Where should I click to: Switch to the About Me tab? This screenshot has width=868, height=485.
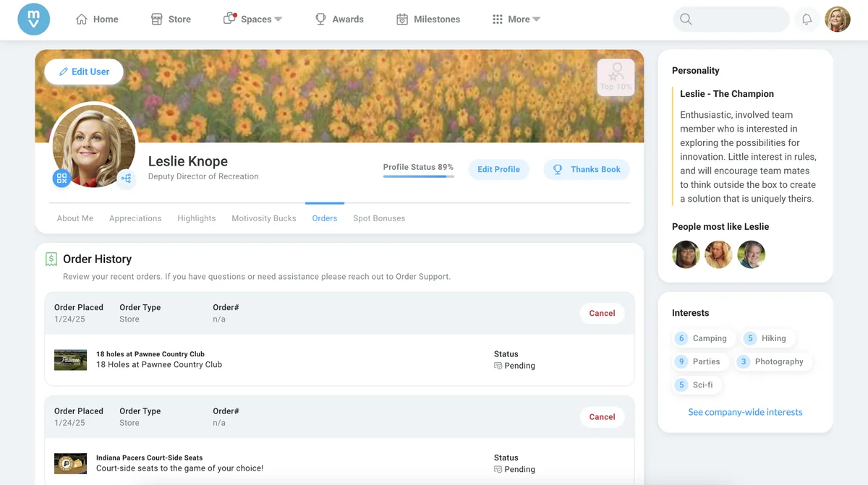[75, 218]
